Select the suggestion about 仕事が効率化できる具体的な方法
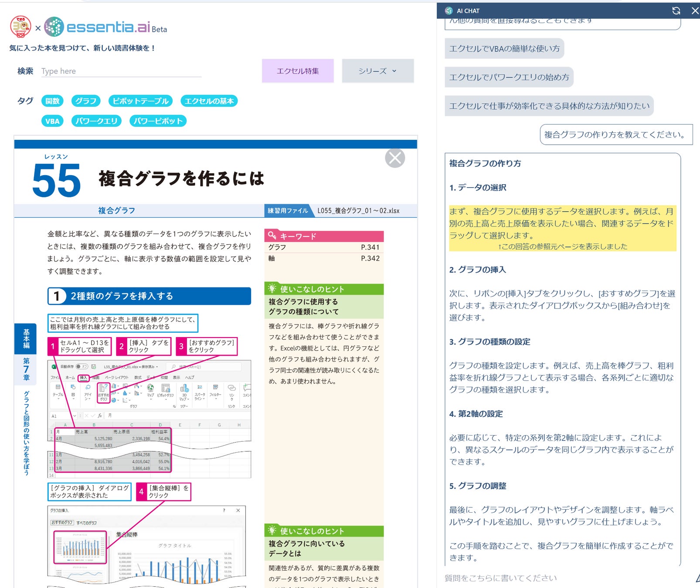This screenshot has width=700, height=588. 549,106
